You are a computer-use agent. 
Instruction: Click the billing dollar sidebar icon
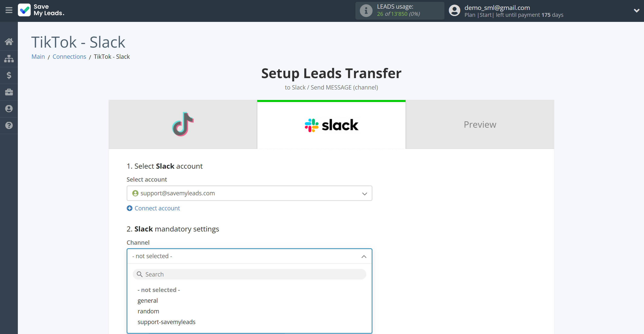[9, 75]
